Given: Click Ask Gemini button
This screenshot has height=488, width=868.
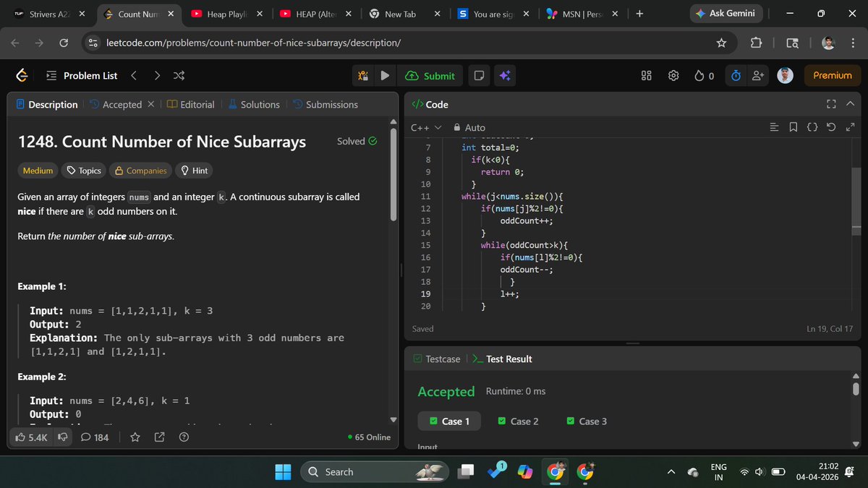Looking at the screenshot, I should 726,14.
